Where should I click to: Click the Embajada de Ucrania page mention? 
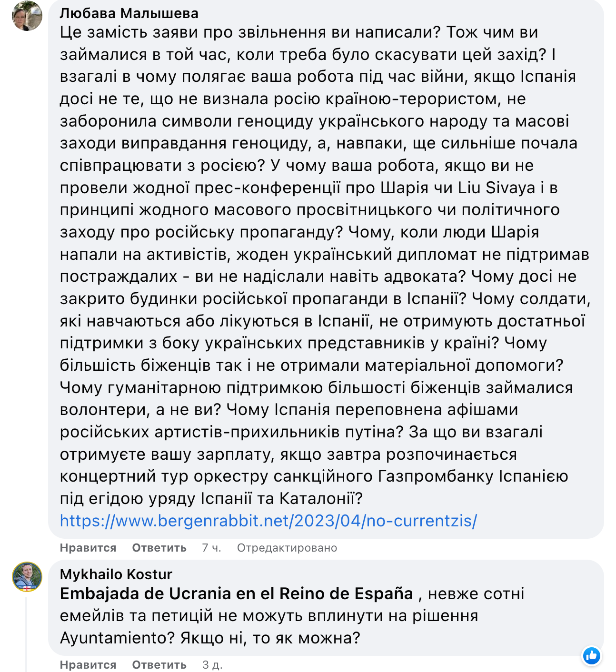pos(237,594)
